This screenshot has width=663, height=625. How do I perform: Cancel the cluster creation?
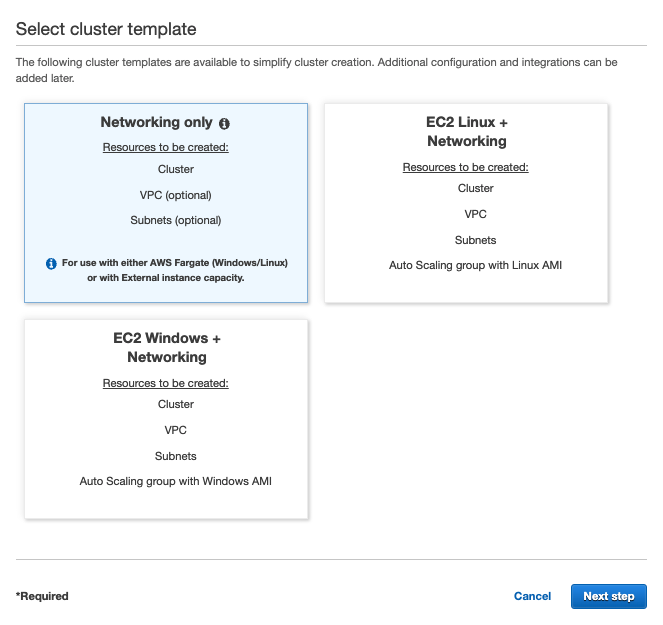click(532, 596)
